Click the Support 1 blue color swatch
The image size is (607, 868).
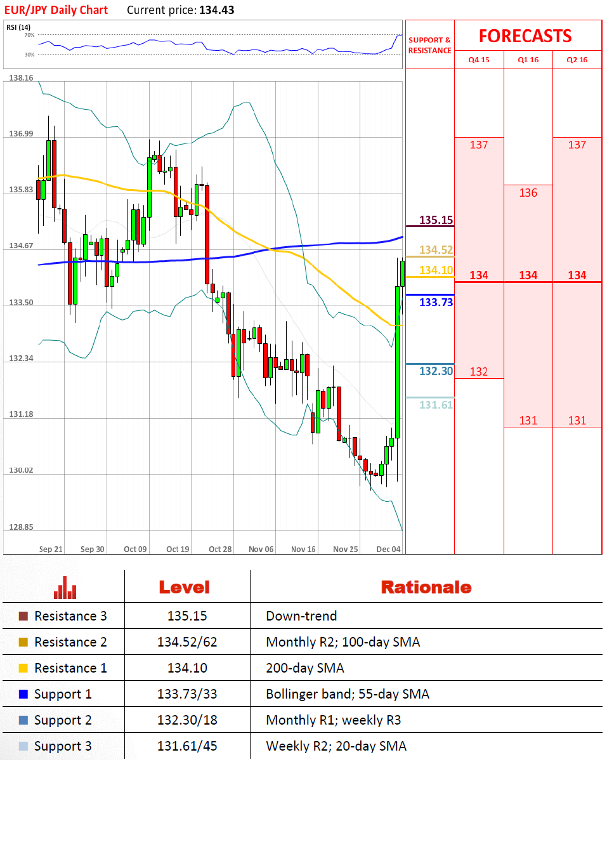tap(23, 694)
